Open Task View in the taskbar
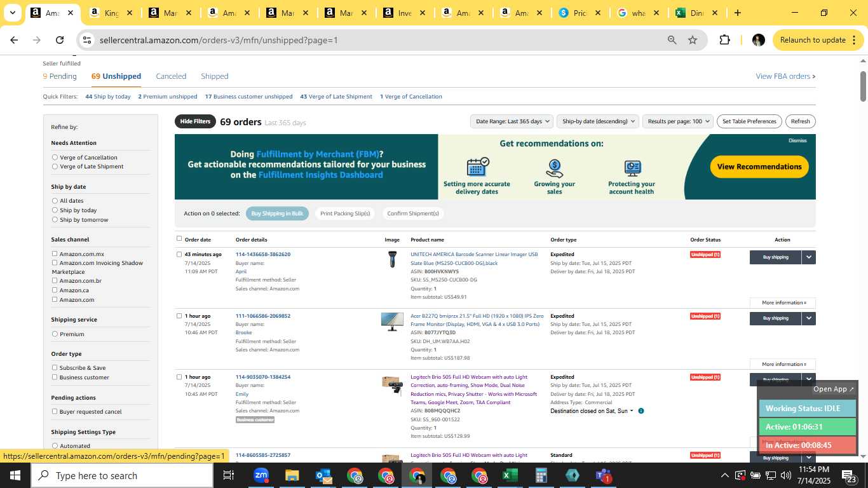 (x=229, y=475)
